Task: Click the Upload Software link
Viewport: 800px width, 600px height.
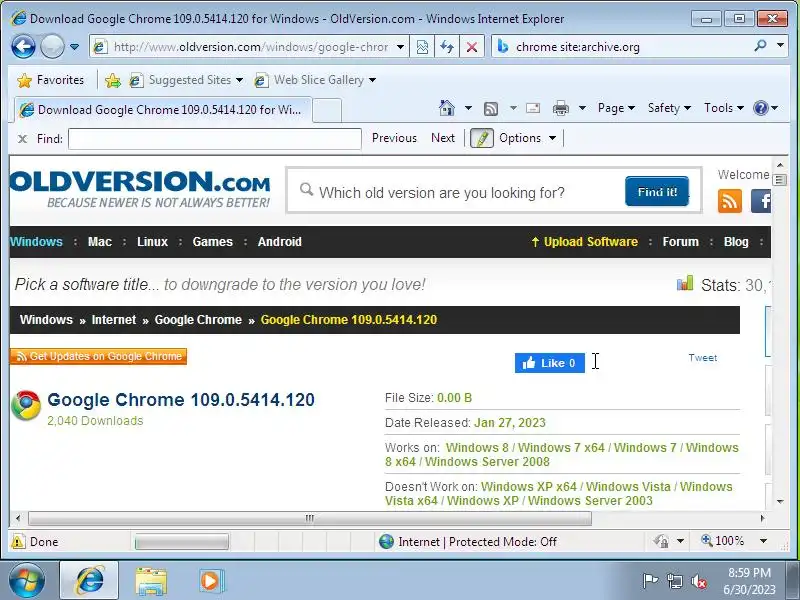Action: coord(585,242)
